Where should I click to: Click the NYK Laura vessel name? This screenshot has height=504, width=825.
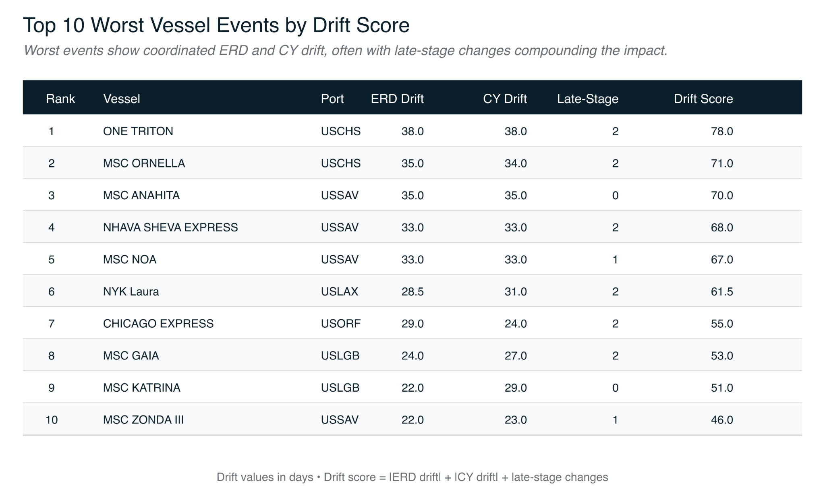click(131, 291)
